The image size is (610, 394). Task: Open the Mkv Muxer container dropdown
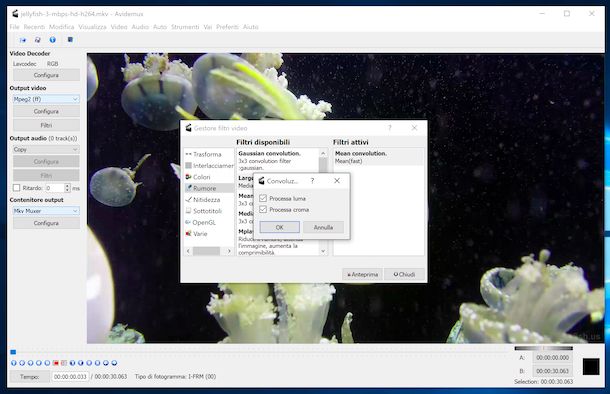coord(46,211)
